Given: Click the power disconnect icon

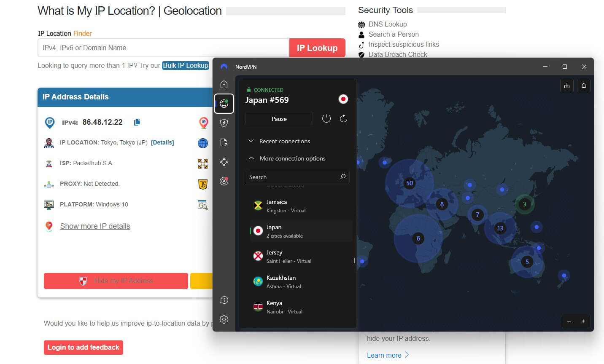Looking at the screenshot, I should point(326,119).
